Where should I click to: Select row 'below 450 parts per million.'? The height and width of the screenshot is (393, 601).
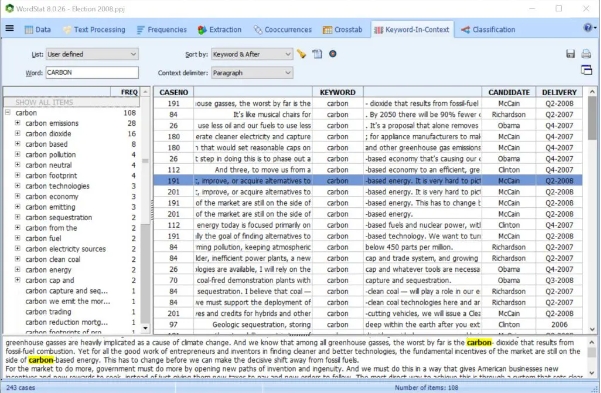[368, 247]
